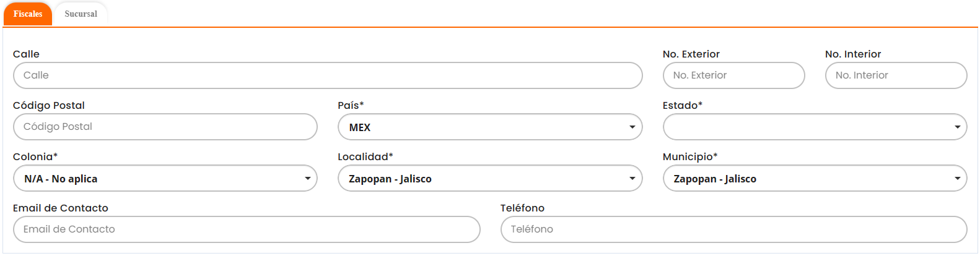Select the No. Interior input field
980x256 pixels.
pos(896,75)
